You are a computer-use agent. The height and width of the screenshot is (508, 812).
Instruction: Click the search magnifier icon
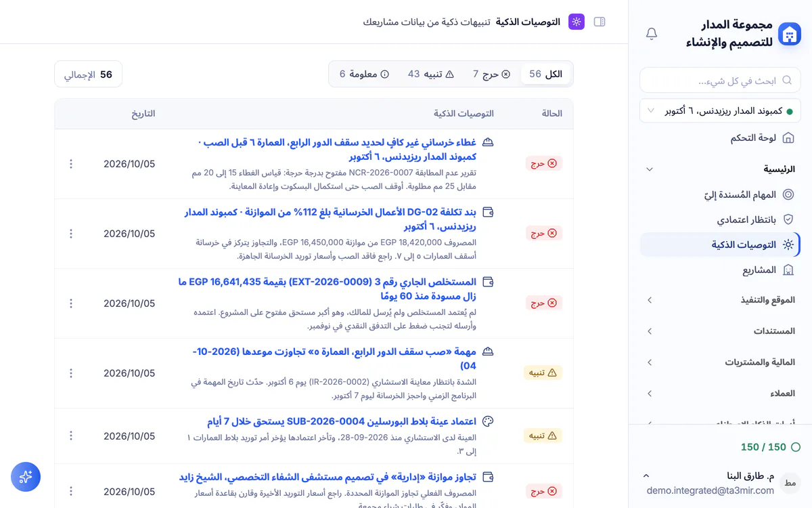(787, 80)
